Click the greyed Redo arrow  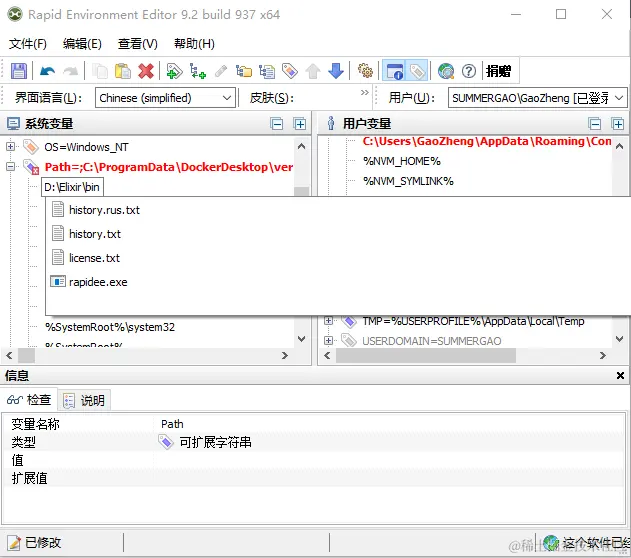(71, 71)
